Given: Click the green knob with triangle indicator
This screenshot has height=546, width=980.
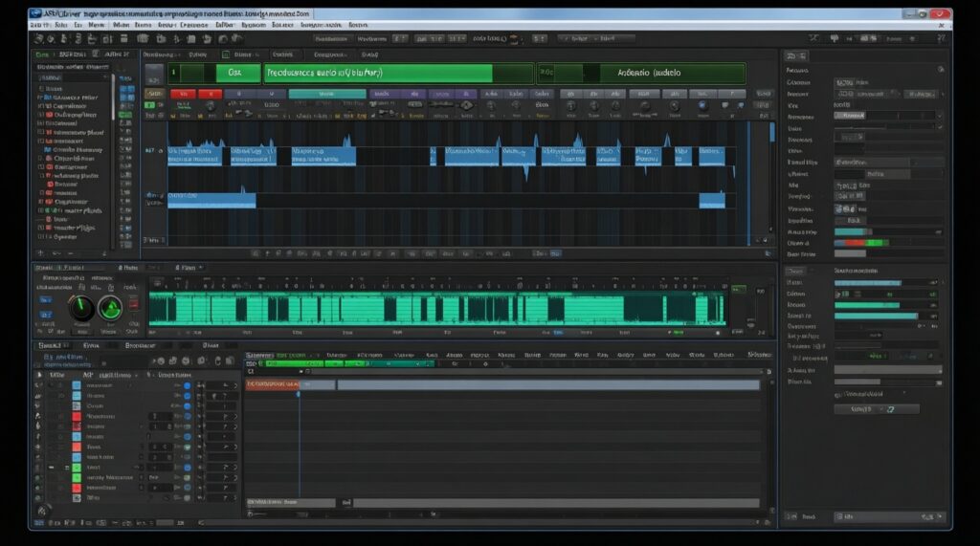Looking at the screenshot, I should (x=111, y=308).
